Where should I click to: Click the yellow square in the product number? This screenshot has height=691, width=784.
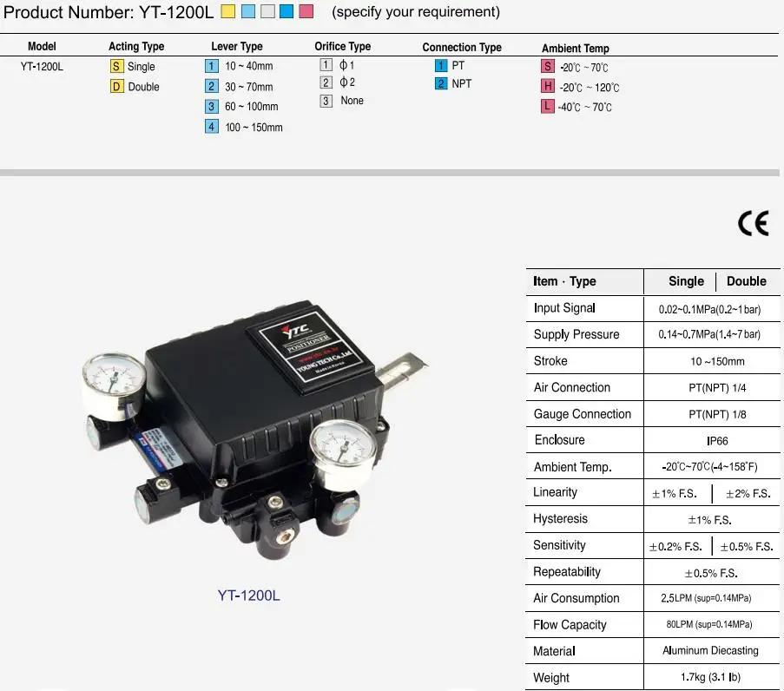(x=227, y=12)
